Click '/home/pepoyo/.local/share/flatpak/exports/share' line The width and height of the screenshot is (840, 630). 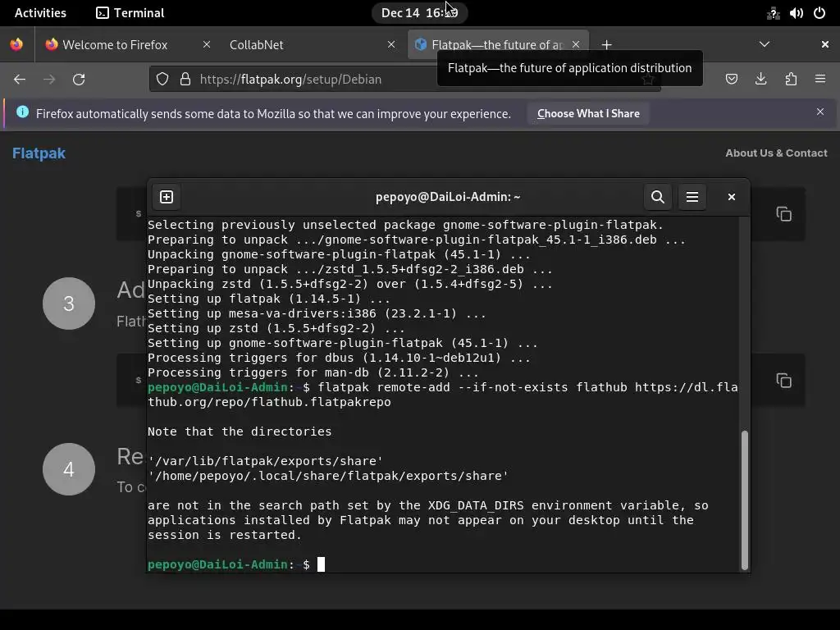pyautogui.click(x=328, y=476)
